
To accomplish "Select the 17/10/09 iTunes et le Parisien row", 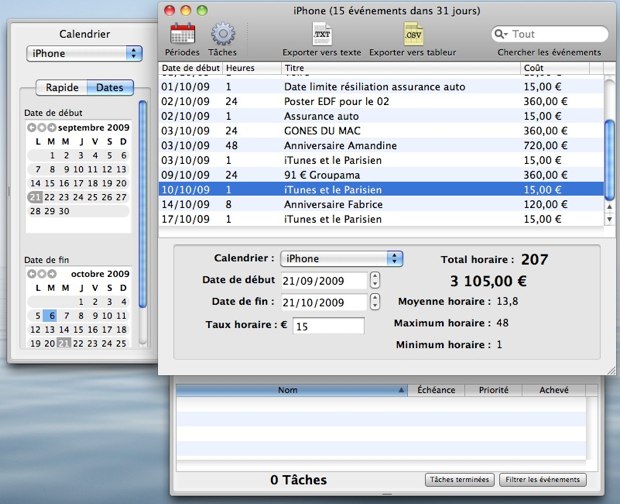I will click(381, 219).
